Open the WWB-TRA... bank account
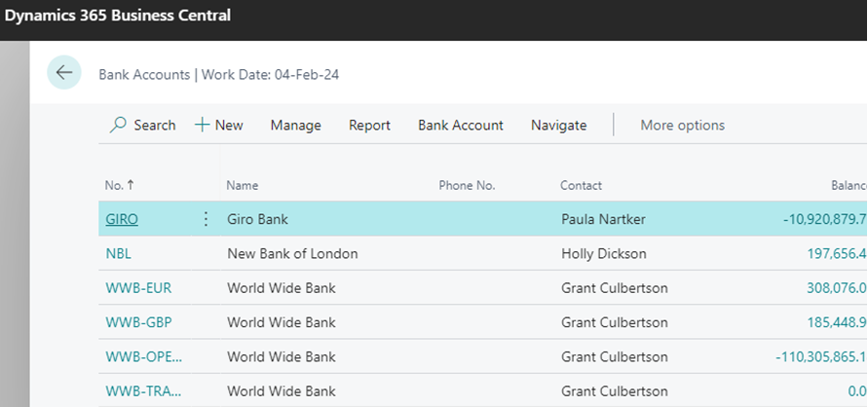This screenshot has height=407, width=868. (143, 391)
